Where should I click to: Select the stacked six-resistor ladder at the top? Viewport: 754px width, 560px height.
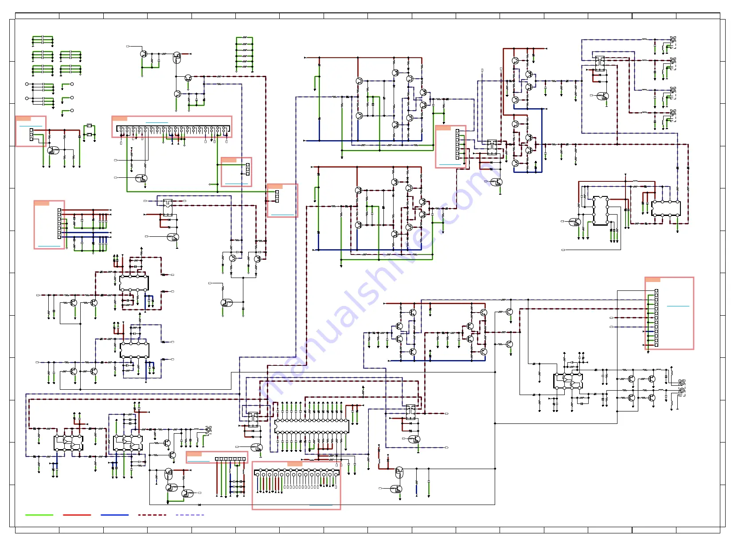(x=244, y=55)
